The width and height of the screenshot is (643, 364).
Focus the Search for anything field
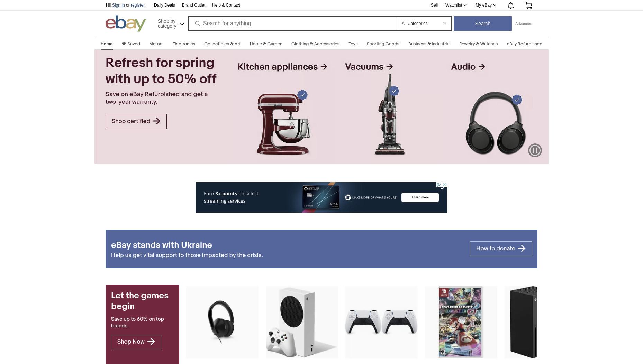tap(298, 24)
